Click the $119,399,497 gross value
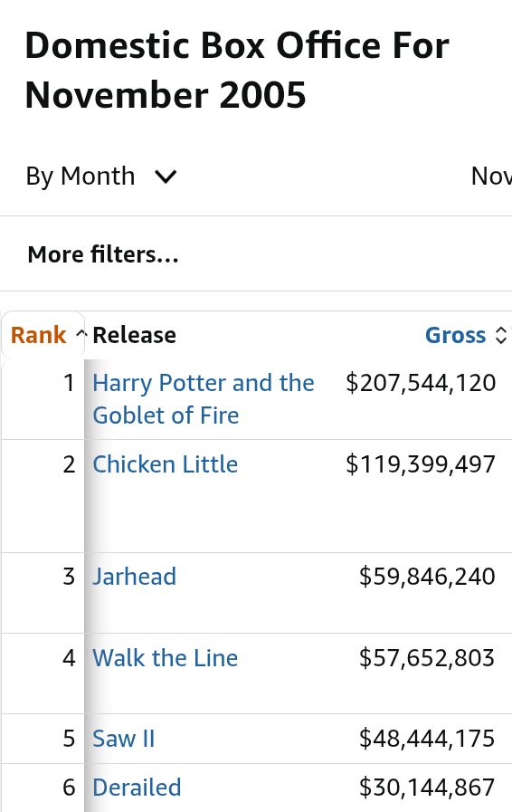The image size is (512, 812). point(421,464)
